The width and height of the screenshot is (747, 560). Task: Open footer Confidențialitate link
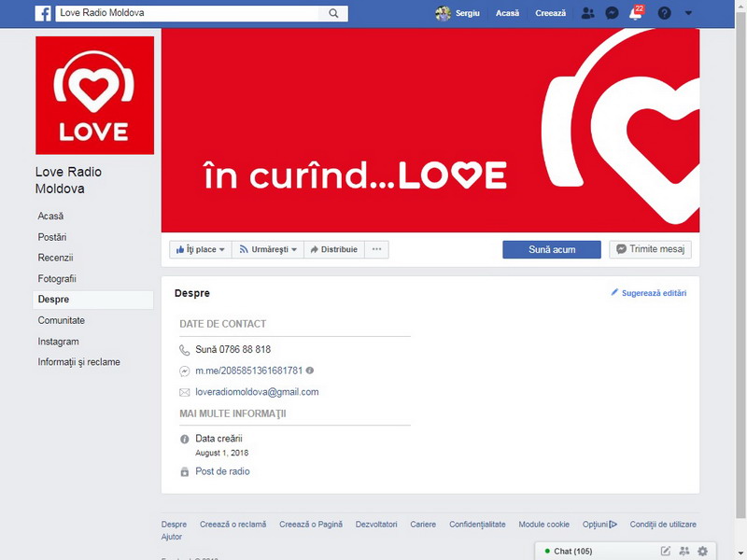pos(477,525)
